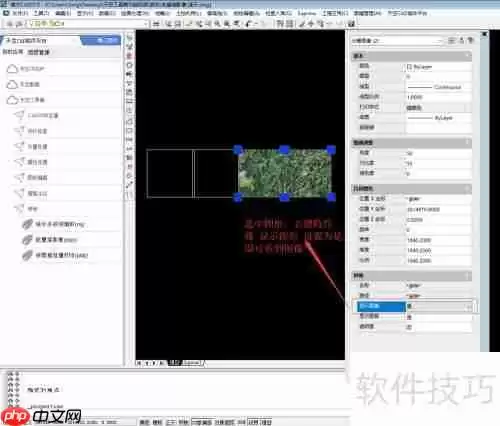The image size is (500, 426).
Task: Open the first dwg file entry in the tree
Action: coord(60,224)
